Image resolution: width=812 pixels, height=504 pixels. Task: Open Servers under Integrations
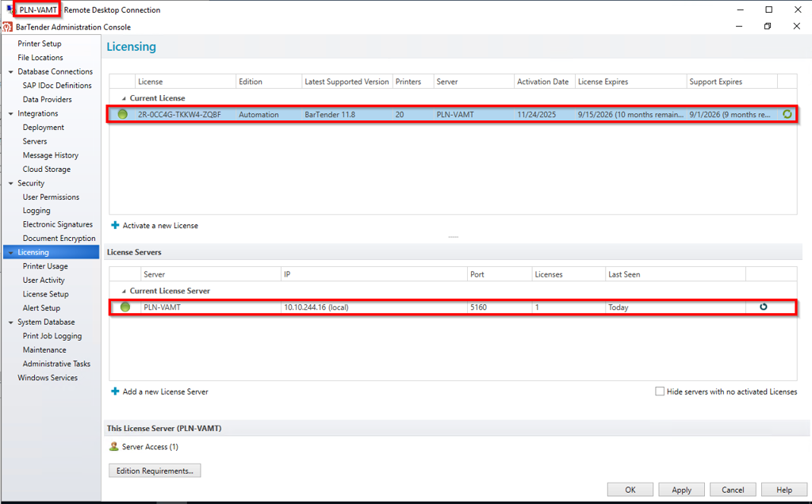pos(35,141)
